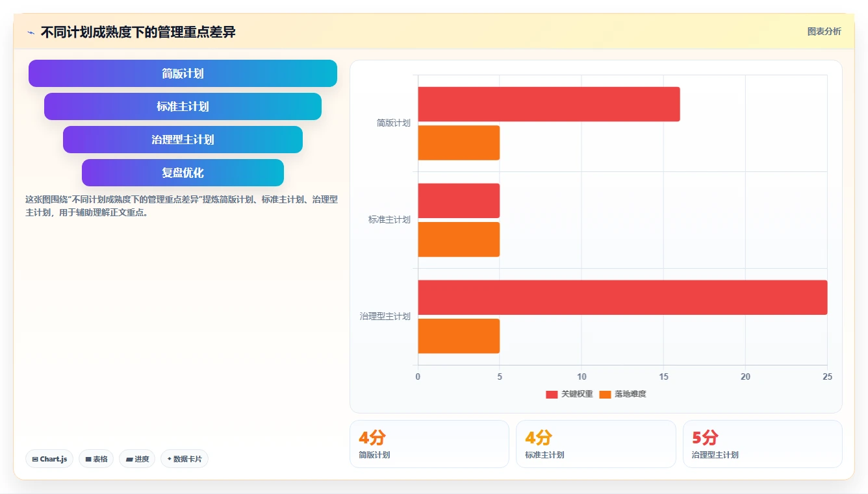
Task: Click the red 关键权重 bar for 标准主计划
Action: pyautogui.click(x=459, y=201)
